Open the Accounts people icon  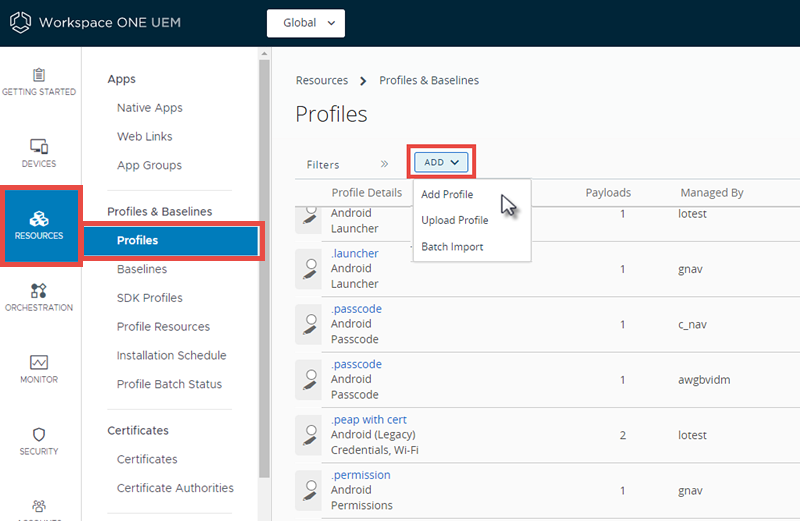point(39,506)
